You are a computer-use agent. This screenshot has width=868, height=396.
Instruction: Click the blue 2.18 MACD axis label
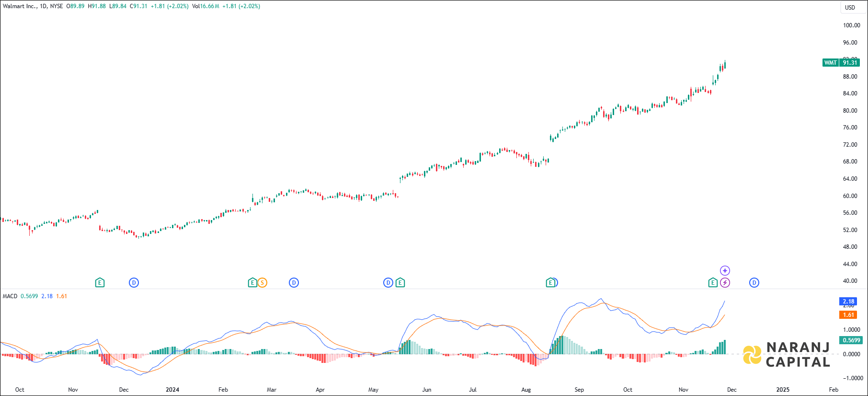tap(848, 302)
